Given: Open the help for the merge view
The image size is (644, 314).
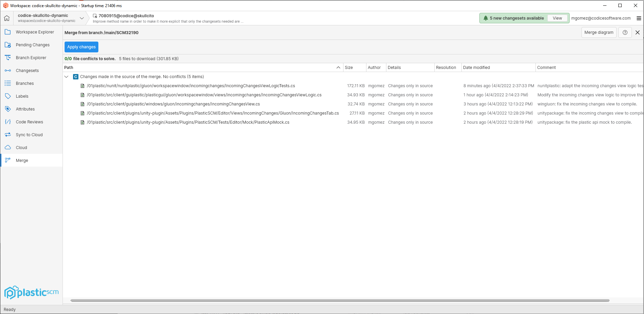Looking at the screenshot, I should 624,32.
